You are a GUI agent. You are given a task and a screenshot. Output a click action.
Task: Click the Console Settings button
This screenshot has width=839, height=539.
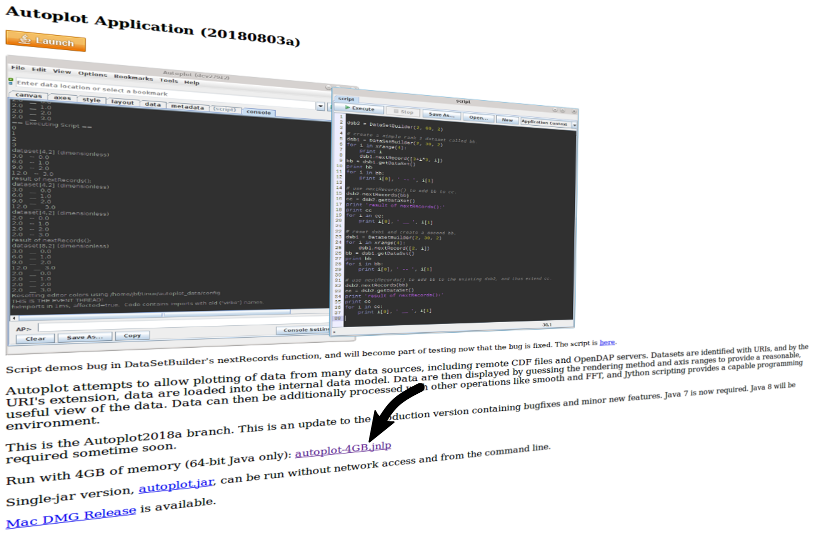(305, 330)
